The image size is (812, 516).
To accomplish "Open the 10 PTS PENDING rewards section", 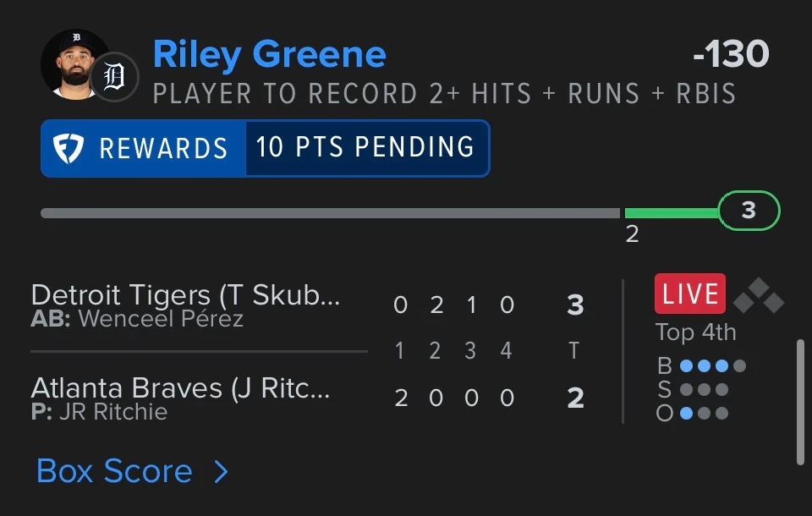I will pos(365,147).
